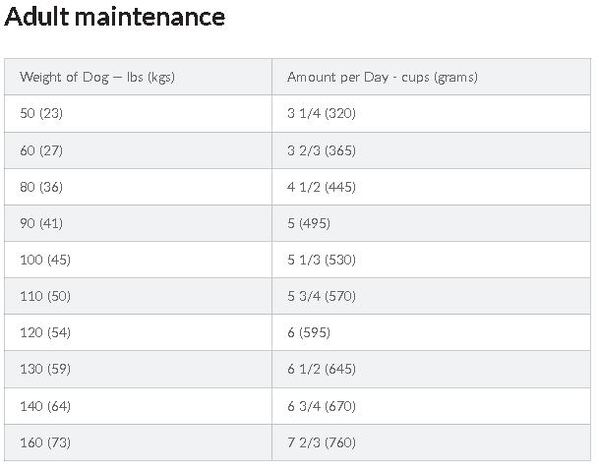Click the 5 1/3 (530) amount cell
The image size is (599, 469).
(x=431, y=260)
